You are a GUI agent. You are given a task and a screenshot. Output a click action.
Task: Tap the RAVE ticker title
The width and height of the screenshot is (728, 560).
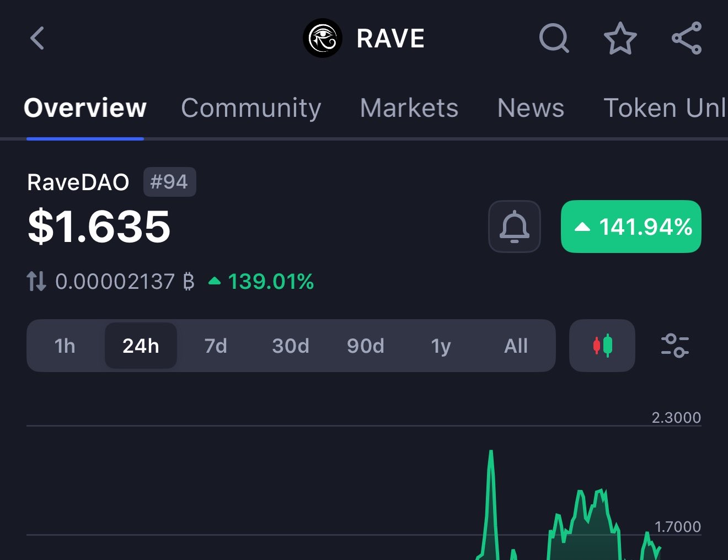tap(390, 39)
